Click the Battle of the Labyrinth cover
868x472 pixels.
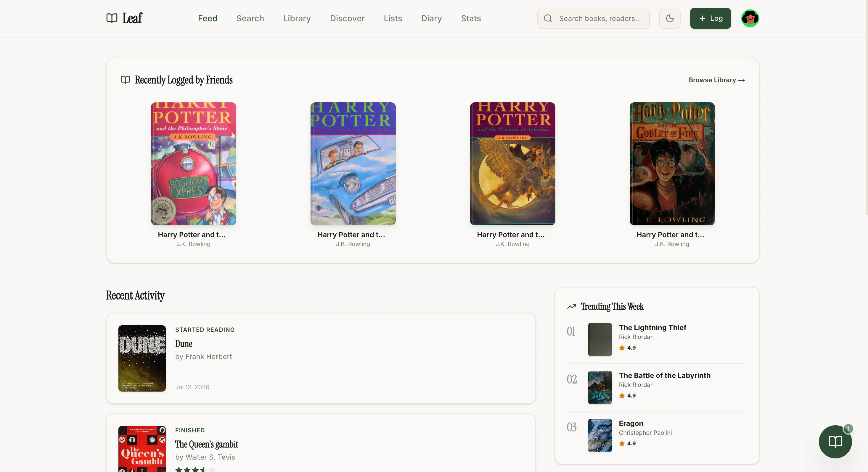(600, 387)
